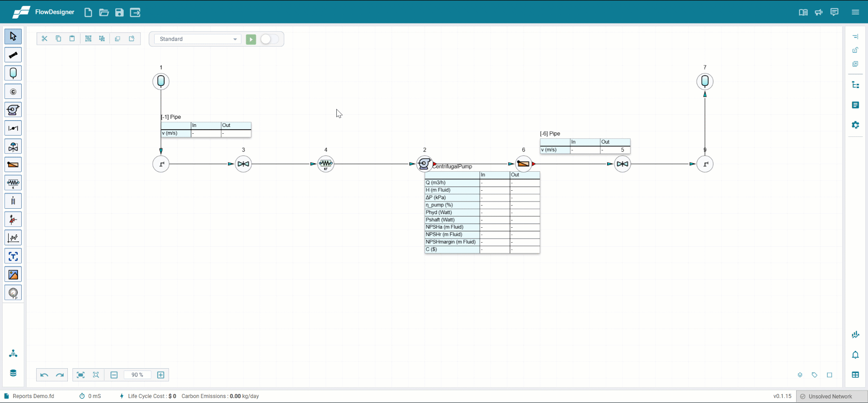This screenshot has width=868, height=403.
Task: Click the Cut scissors icon
Action: [44, 39]
